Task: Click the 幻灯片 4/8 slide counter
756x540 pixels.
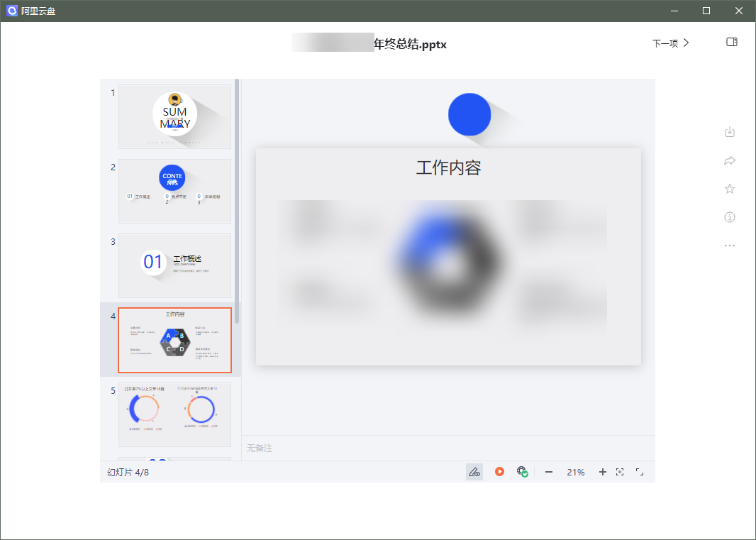Action: (x=128, y=473)
